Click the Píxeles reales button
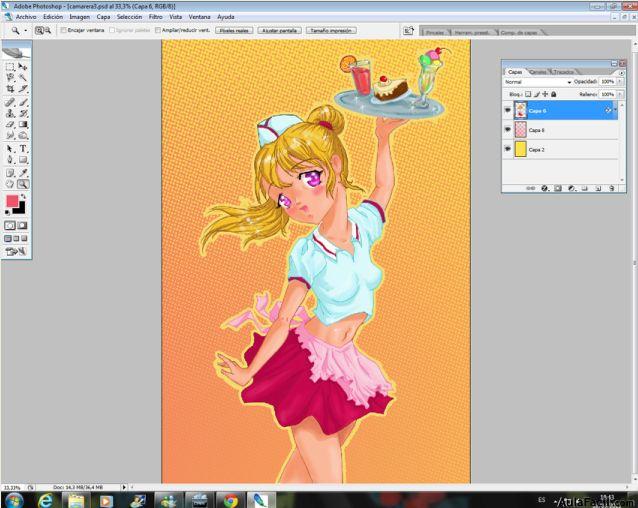 tap(234, 31)
